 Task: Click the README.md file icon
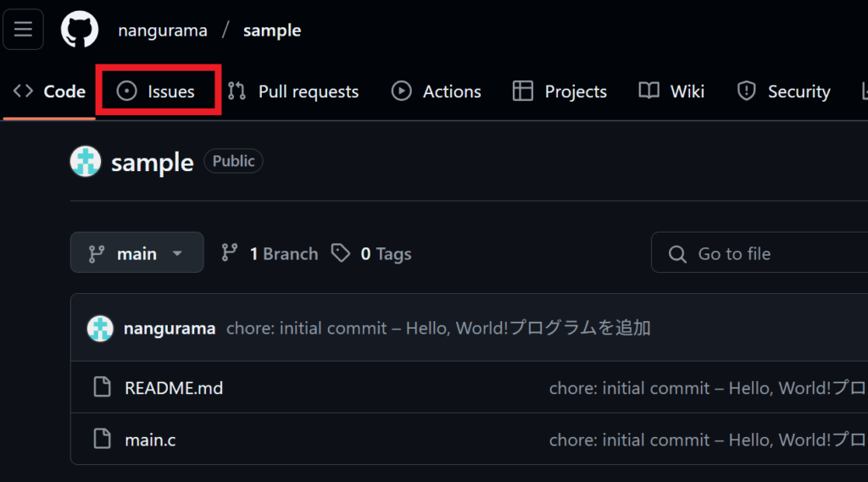click(x=102, y=387)
